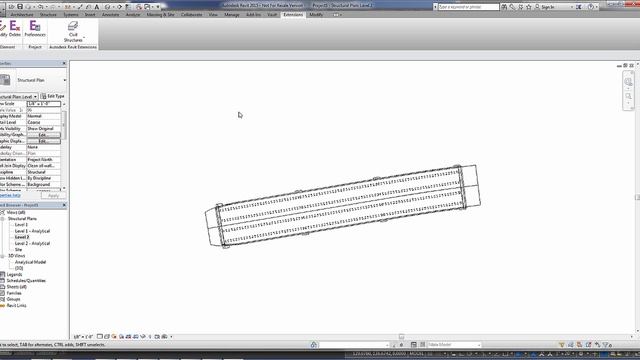Open the View ribbon tab

(213, 15)
